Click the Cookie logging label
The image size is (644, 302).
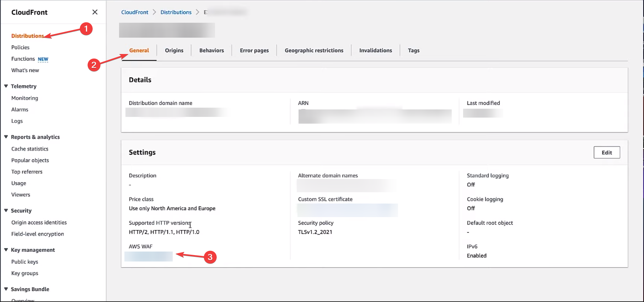(x=485, y=199)
